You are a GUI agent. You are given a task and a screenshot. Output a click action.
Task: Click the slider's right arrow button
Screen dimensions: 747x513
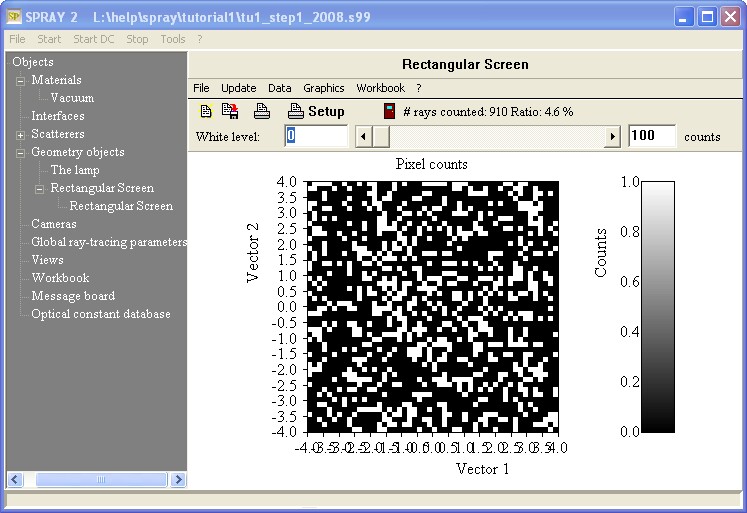(612, 136)
